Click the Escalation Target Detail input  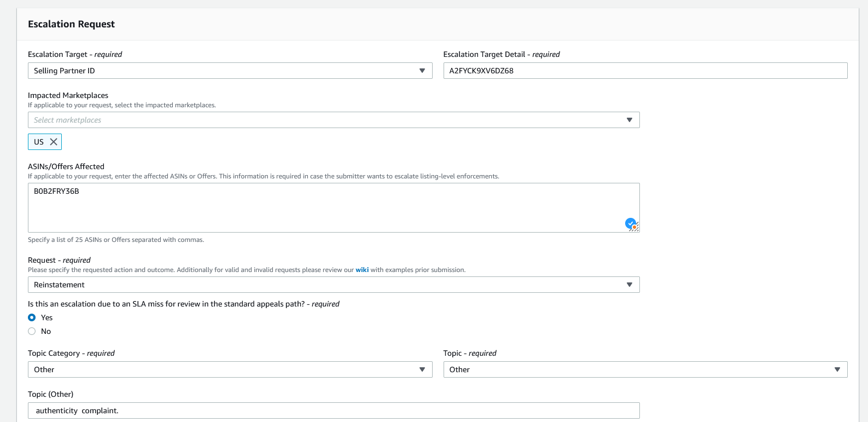[645, 71]
